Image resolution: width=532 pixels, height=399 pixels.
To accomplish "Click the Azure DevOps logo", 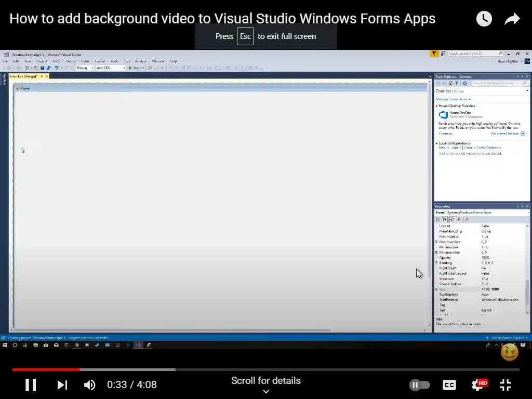I will (443, 115).
